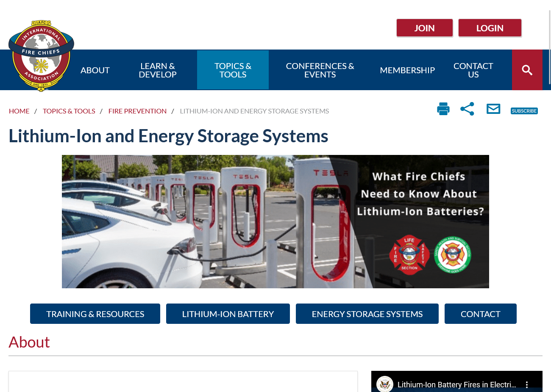Expand the Membership menu
The image size is (551, 392).
pos(407,70)
